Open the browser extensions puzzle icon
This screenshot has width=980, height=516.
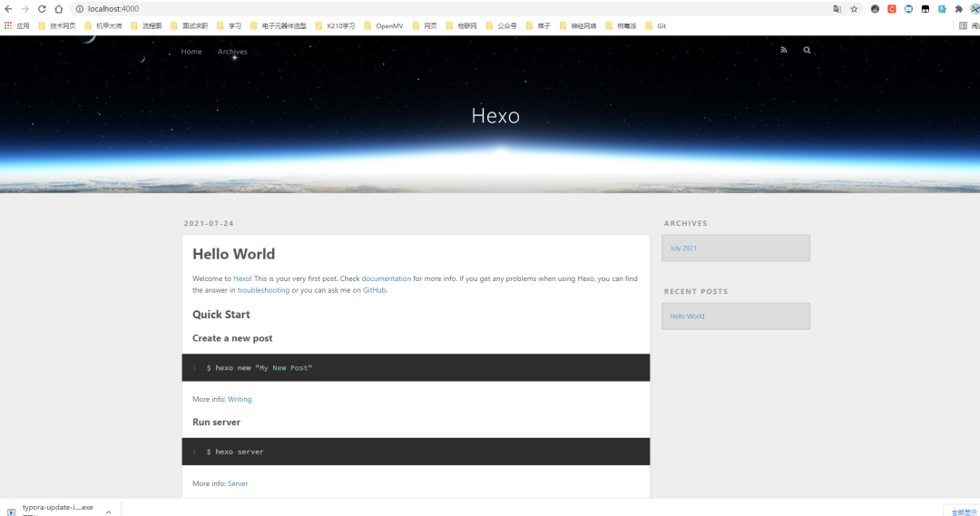(959, 9)
